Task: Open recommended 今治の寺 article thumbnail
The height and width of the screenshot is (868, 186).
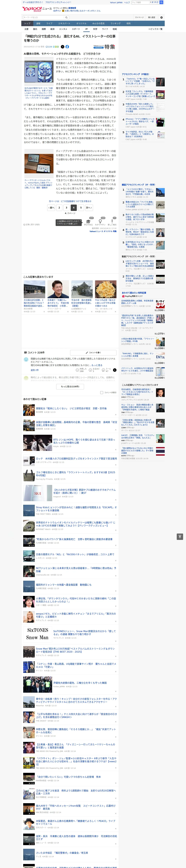Action: (82, 289)
